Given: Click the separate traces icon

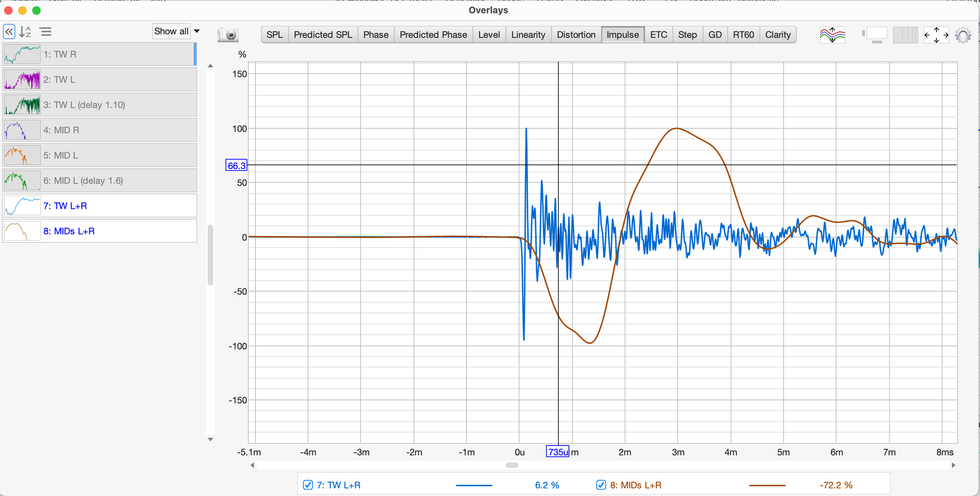Looking at the screenshot, I should click(832, 35).
